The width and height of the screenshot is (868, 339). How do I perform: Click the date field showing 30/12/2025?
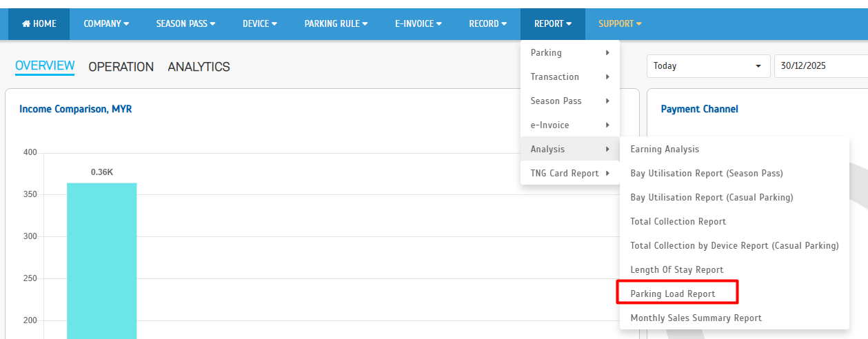click(820, 66)
